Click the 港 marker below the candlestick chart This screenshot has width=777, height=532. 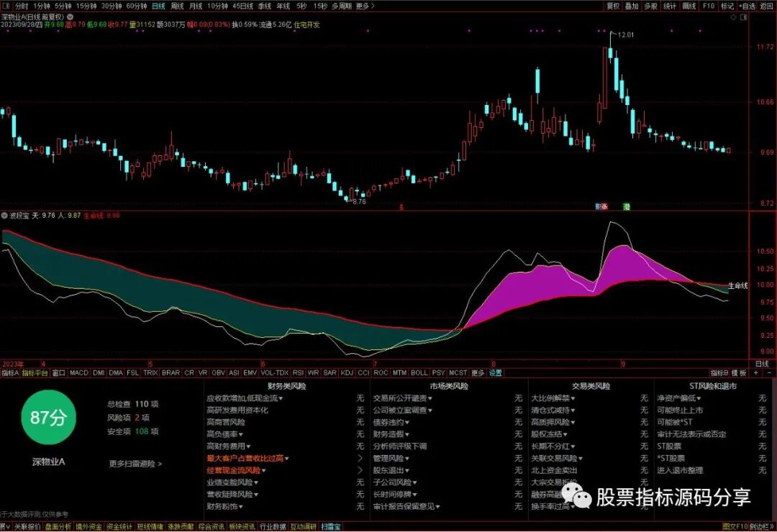coord(627,206)
